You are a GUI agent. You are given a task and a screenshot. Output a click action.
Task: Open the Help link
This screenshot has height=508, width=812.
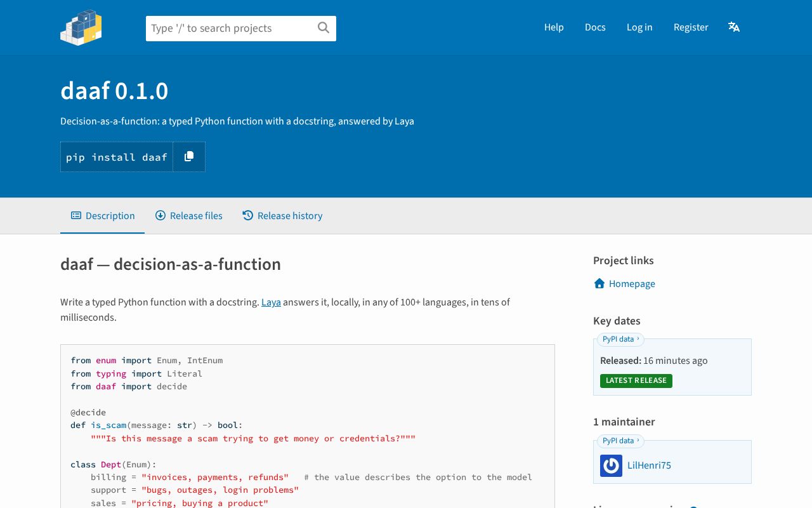554,27
